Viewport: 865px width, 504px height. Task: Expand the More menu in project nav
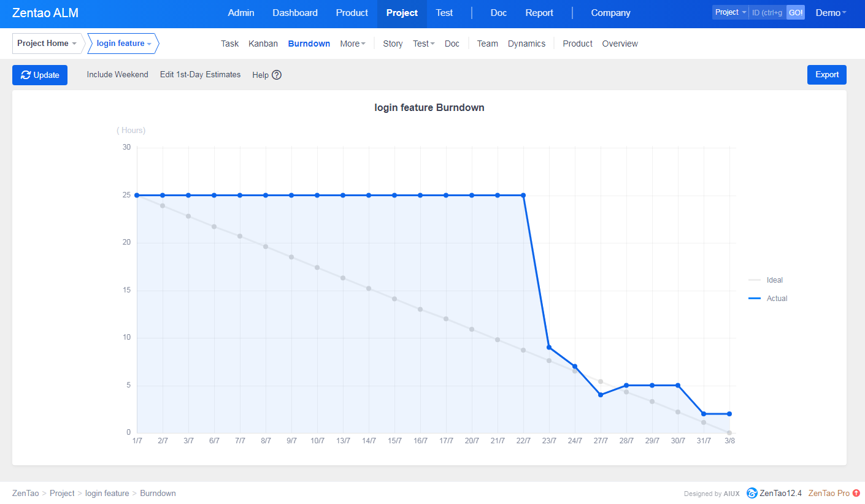click(x=353, y=44)
